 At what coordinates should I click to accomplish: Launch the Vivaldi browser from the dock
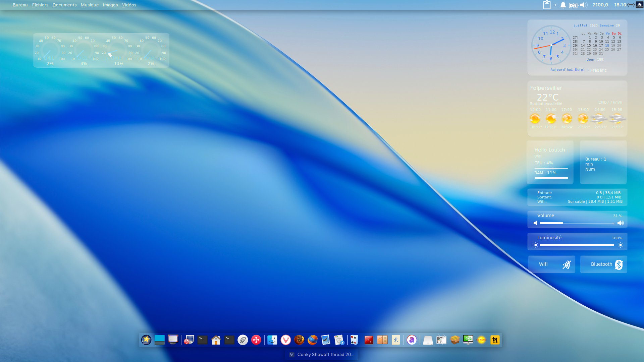286,340
